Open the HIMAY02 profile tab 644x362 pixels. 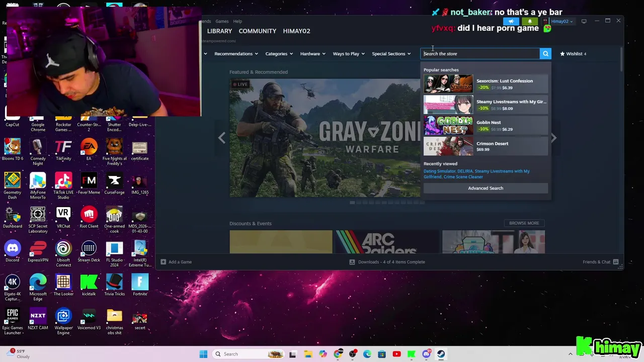point(296,31)
